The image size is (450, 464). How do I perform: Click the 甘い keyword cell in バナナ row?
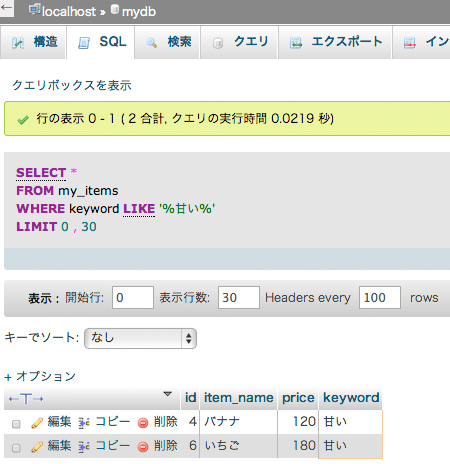[x=350, y=422]
